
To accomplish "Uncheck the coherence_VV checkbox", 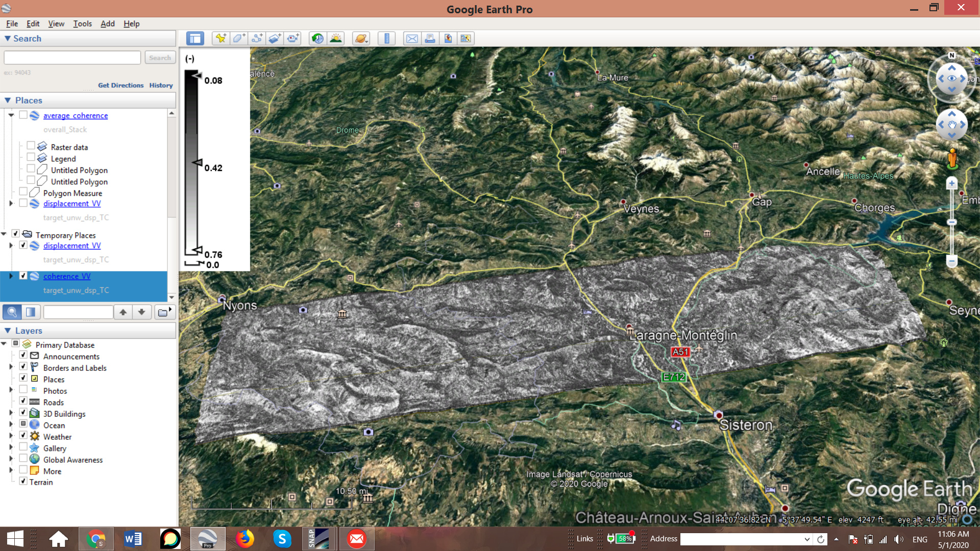I will coord(23,275).
